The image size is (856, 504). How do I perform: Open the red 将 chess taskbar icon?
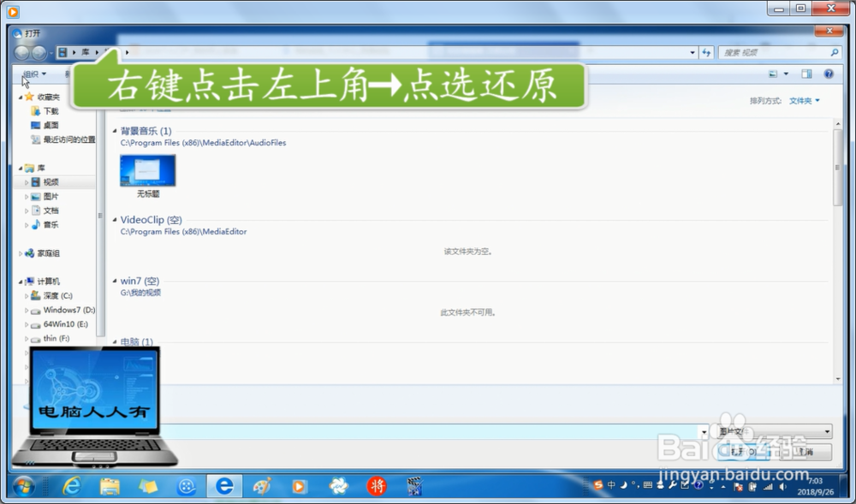coord(377,485)
